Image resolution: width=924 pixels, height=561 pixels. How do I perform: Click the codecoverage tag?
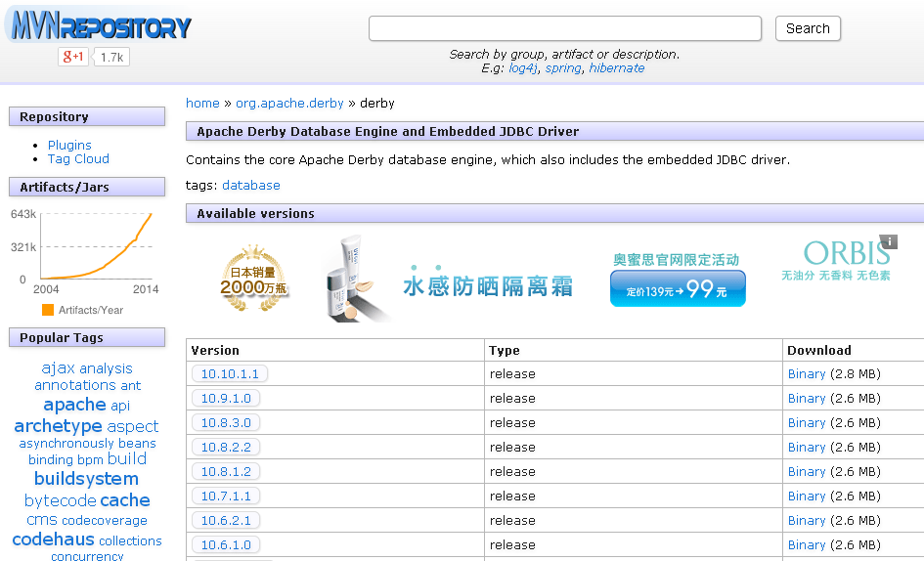pyautogui.click(x=105, y=520)
